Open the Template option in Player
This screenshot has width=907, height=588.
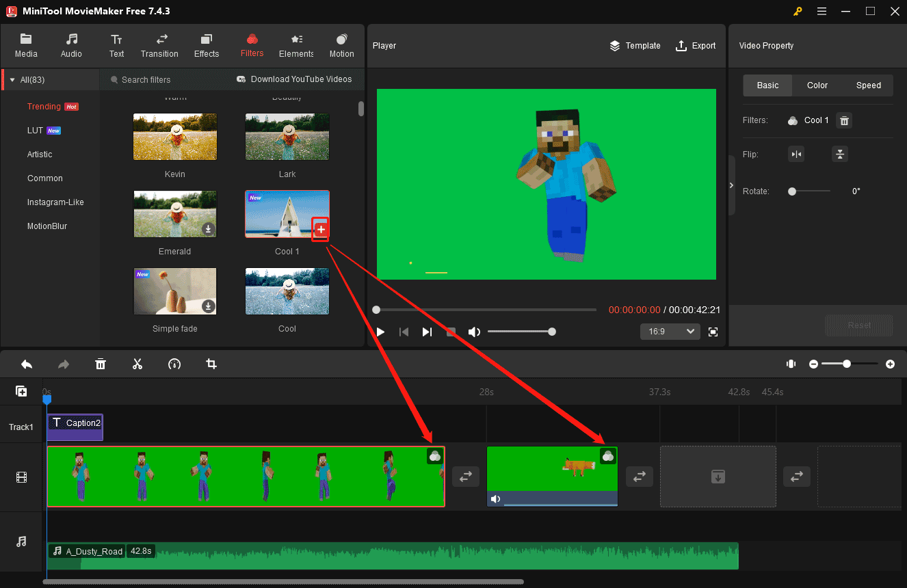point(635,46)
